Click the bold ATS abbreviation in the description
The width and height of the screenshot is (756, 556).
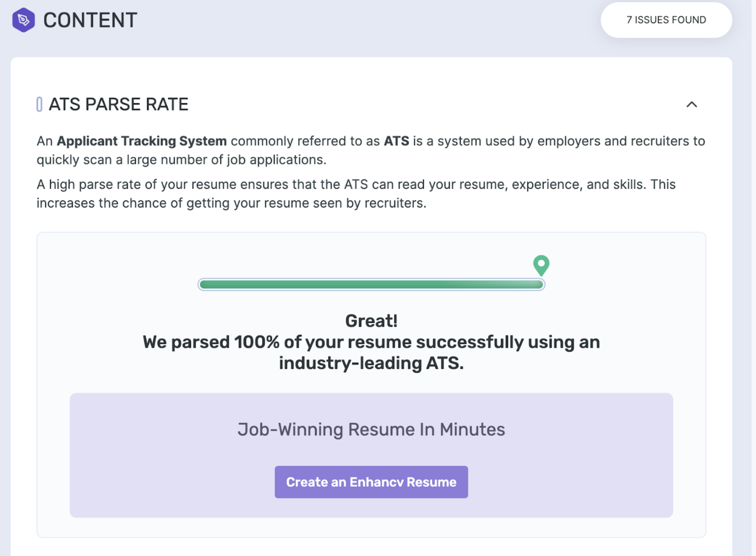396,141
